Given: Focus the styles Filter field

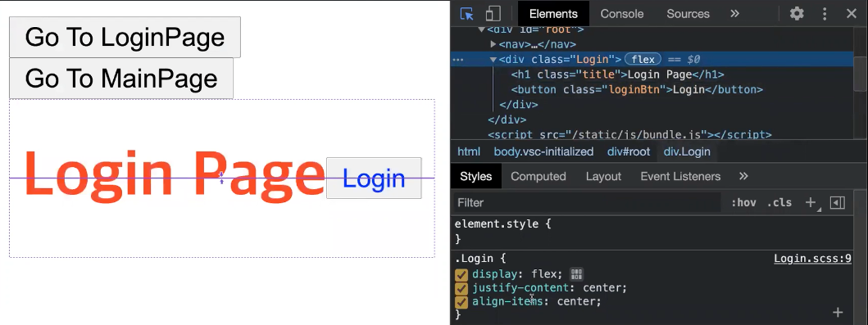Looking at the screenshot, I should click(587, 203).
